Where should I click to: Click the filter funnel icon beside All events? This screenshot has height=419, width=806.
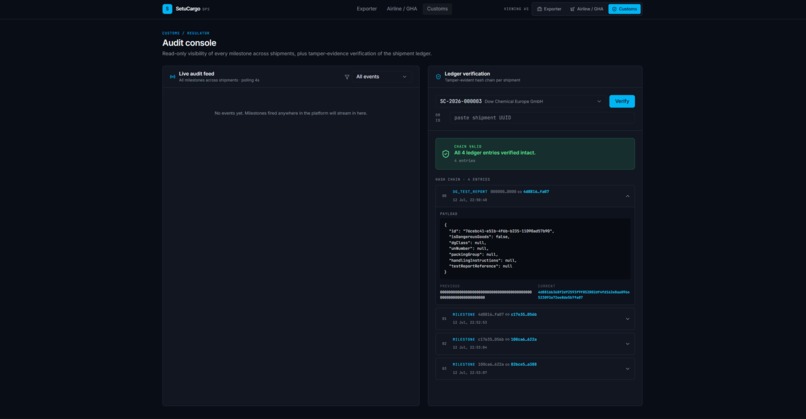coord(347,77)
